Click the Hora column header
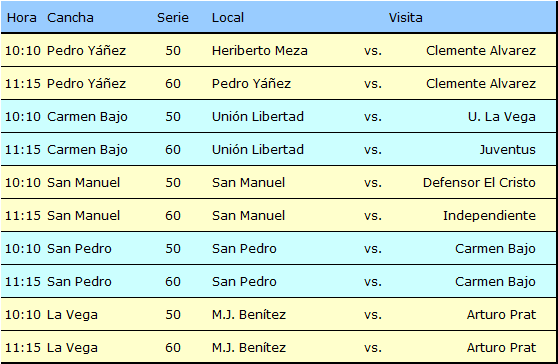The width and height of the screenshot is (558, 364). [21, 17]
